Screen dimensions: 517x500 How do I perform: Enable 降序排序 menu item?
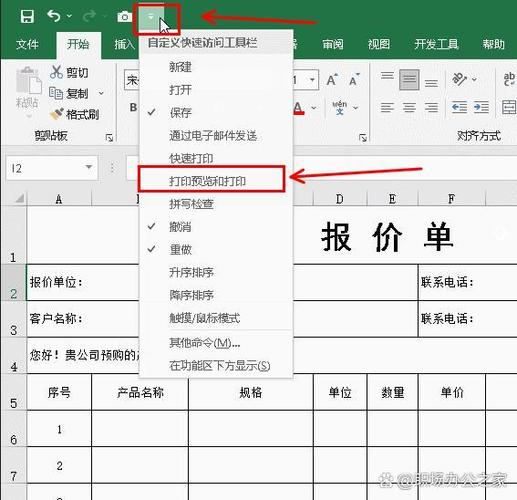[216, 295]
